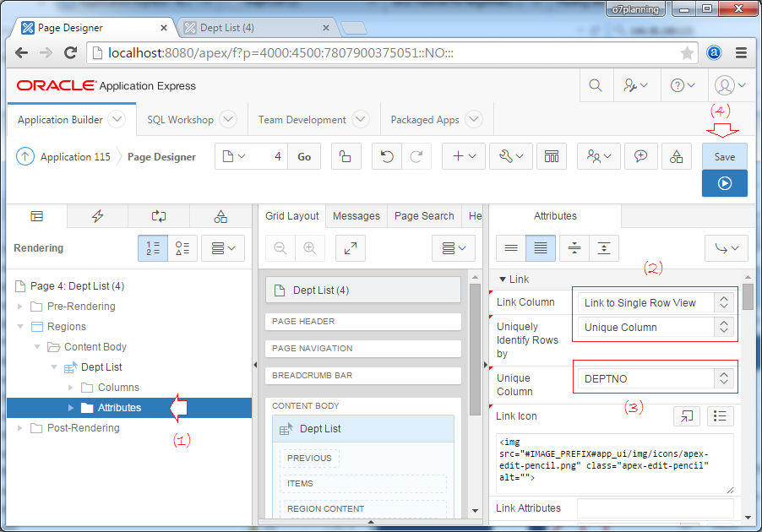This screenshot has width=762, height=532.
Task: Open the Link Icon quick pick list
Action: point(721,415)
